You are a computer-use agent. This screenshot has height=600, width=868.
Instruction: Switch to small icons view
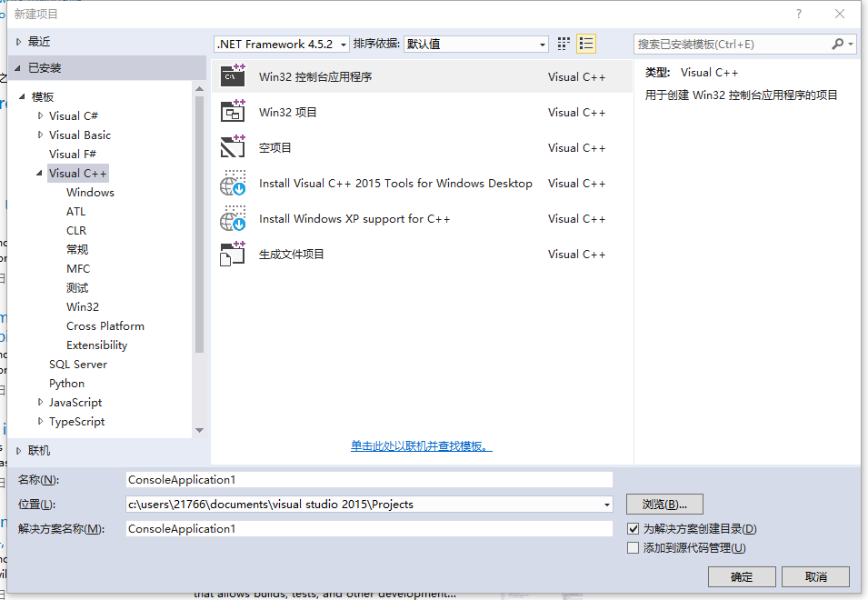pos(564,44)
